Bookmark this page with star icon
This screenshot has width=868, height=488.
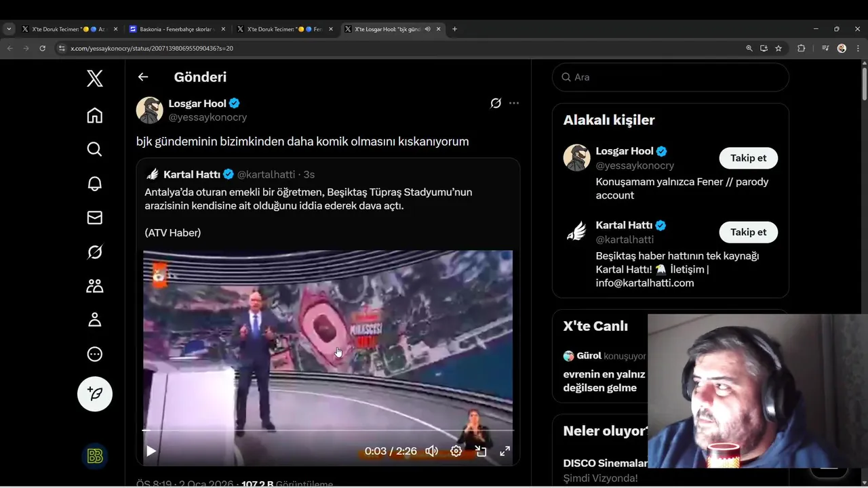tap(778, 48)
